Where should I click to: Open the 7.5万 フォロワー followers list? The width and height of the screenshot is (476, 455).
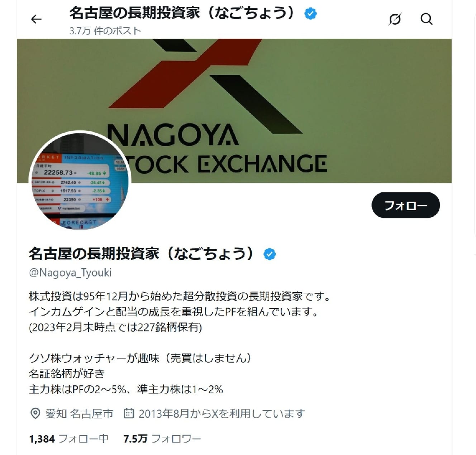[162, 439]
